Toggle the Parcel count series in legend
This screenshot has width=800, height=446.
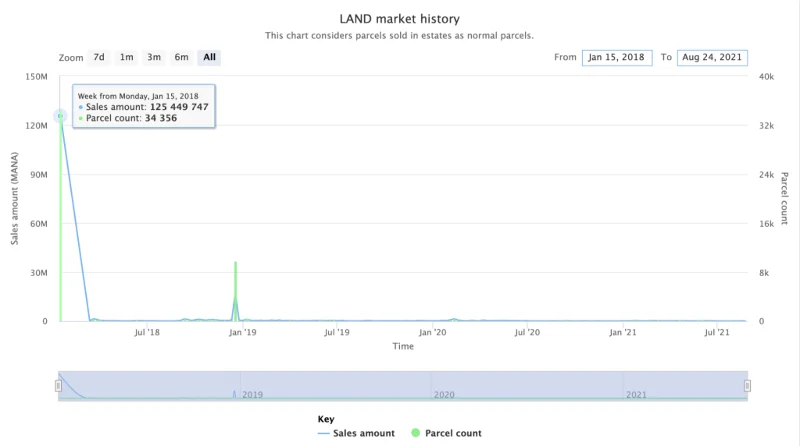pyautogui.click(x=446, y=433)
